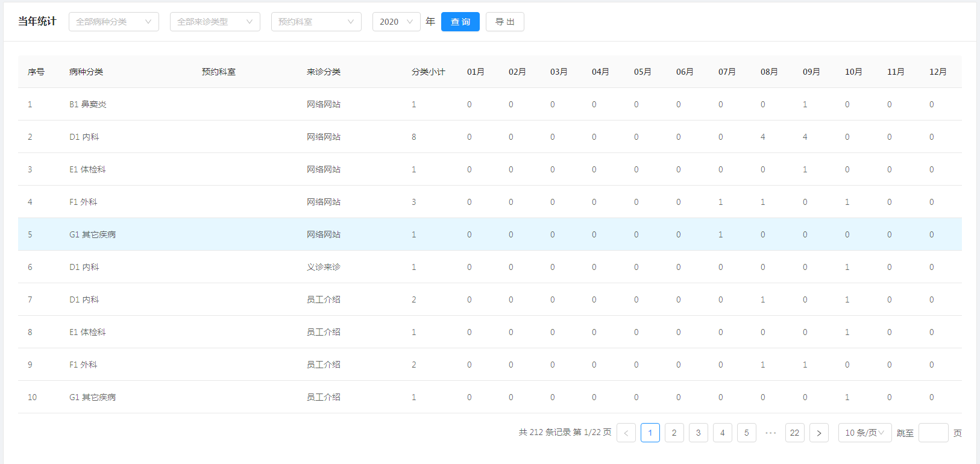Select G1 其它疾病 in row 10
980x464 pixels.
[93, 397]
